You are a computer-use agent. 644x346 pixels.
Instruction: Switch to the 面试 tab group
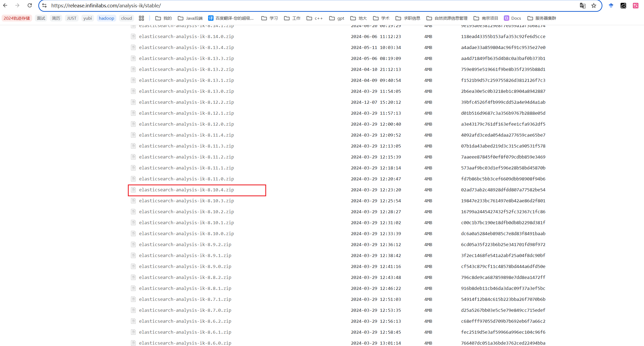click(41, 18)
